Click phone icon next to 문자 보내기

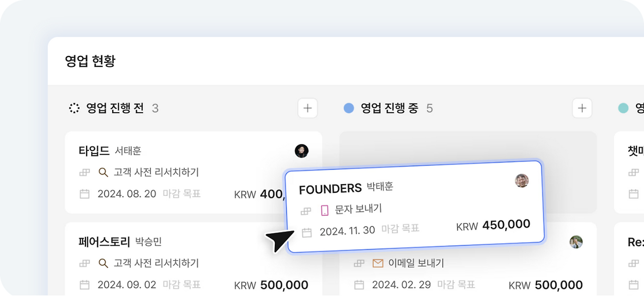pyautogui.click(x=325, y=210)
